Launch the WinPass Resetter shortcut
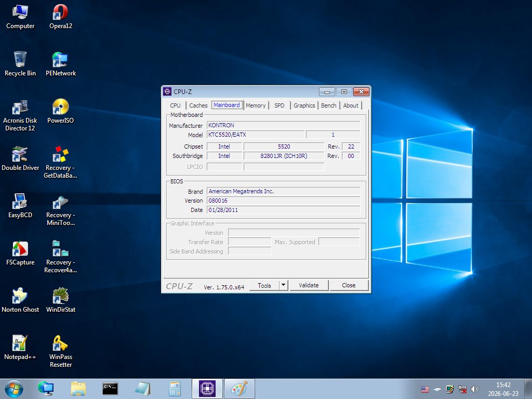 pyautogui.click(x=60, y=351)
